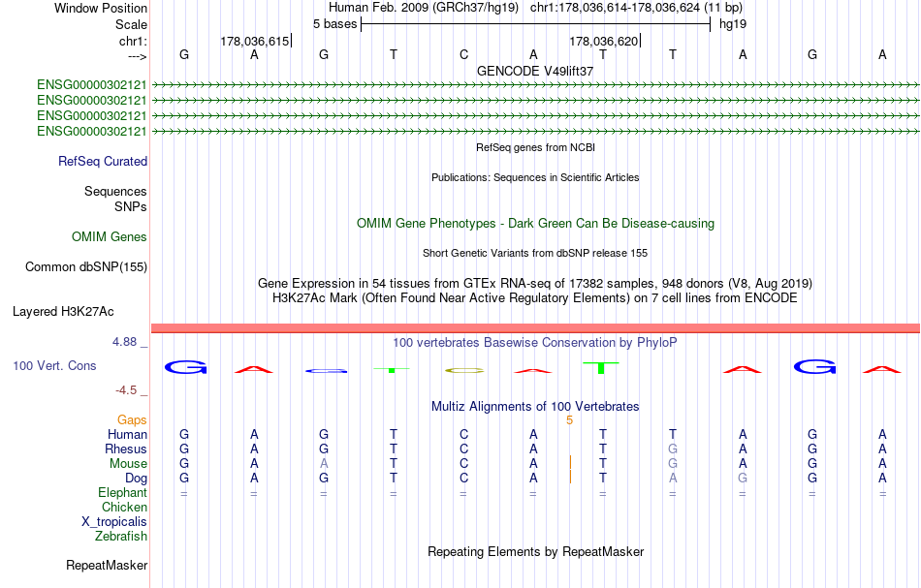The height and width of the screenshot is (588, 921).
Task: Open OMIM Gene Phenotypes track title
Action: coord(535,224)
